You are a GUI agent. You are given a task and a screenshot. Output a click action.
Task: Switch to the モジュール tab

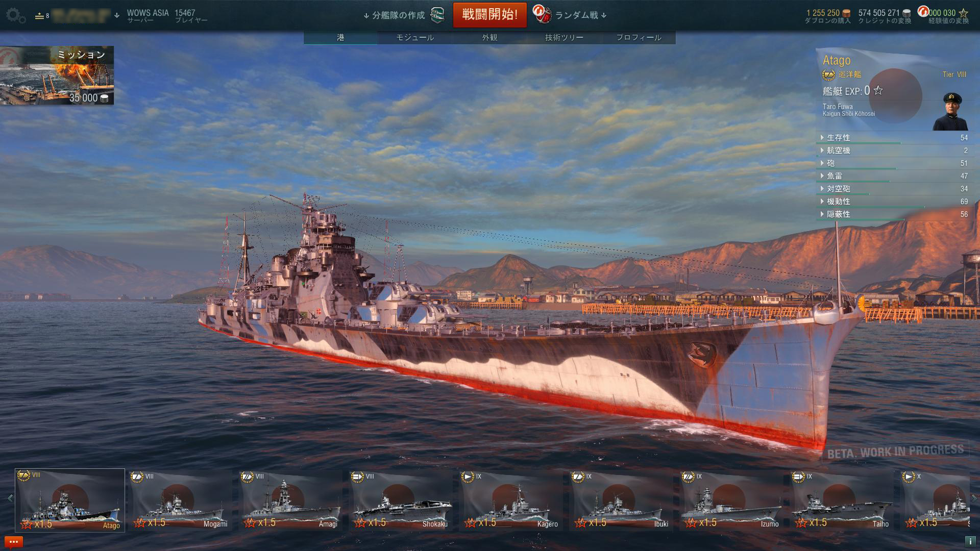[415, 37]
